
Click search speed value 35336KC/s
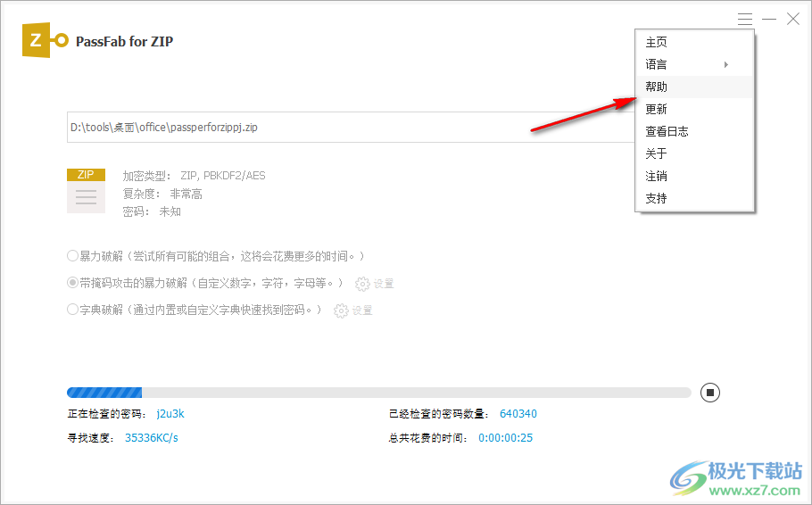tap(151, 438)
